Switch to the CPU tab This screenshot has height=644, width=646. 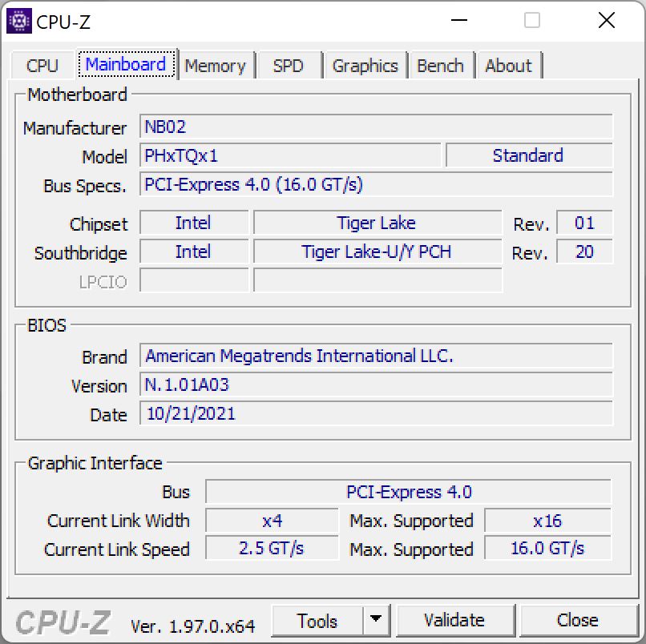tap(42, 66)
